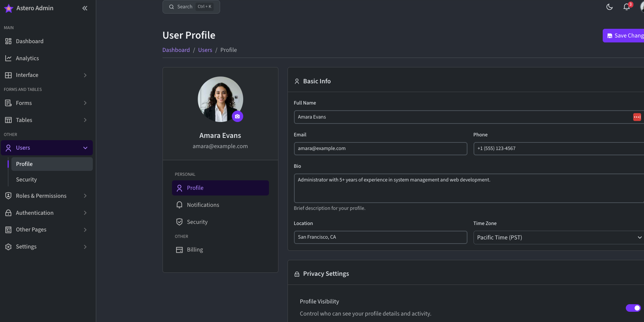Screen dimensions: 644x322
Task: Click the Astero Admin title text
Action: (35, 8)
